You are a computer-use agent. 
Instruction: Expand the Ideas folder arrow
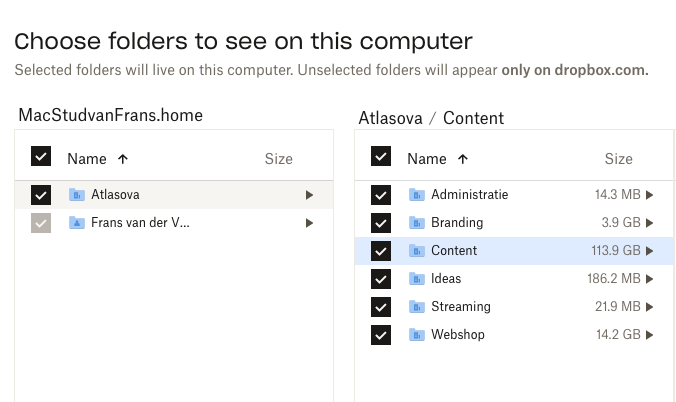pyautogui.click(x=650, y=279)
